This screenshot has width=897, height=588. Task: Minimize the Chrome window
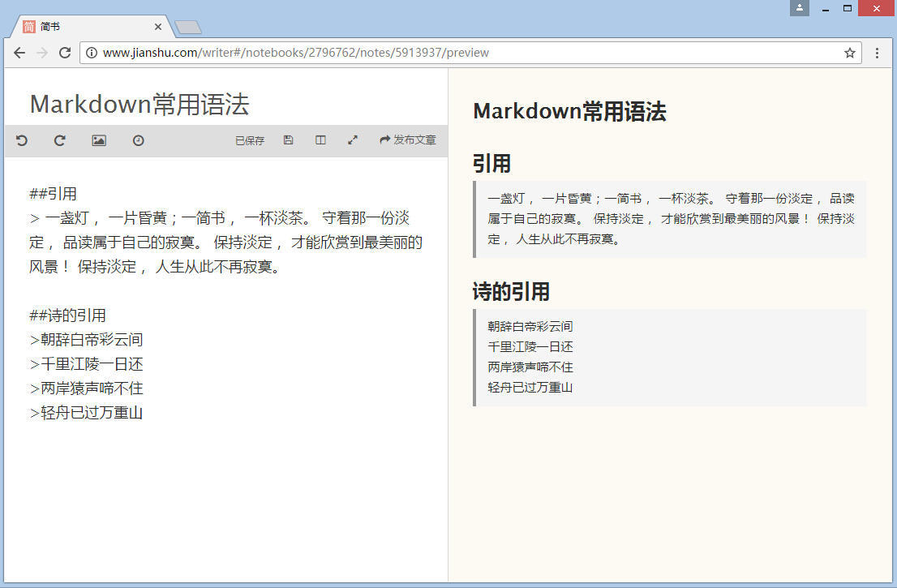pos(826,9)
